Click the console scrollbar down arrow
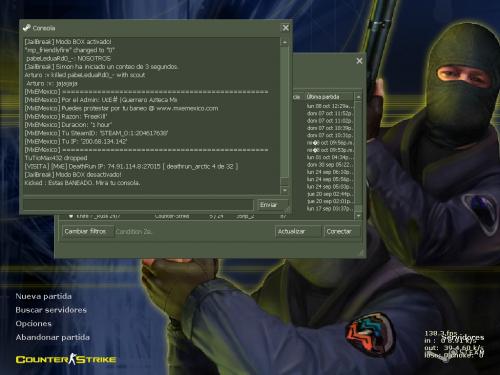 285,190
